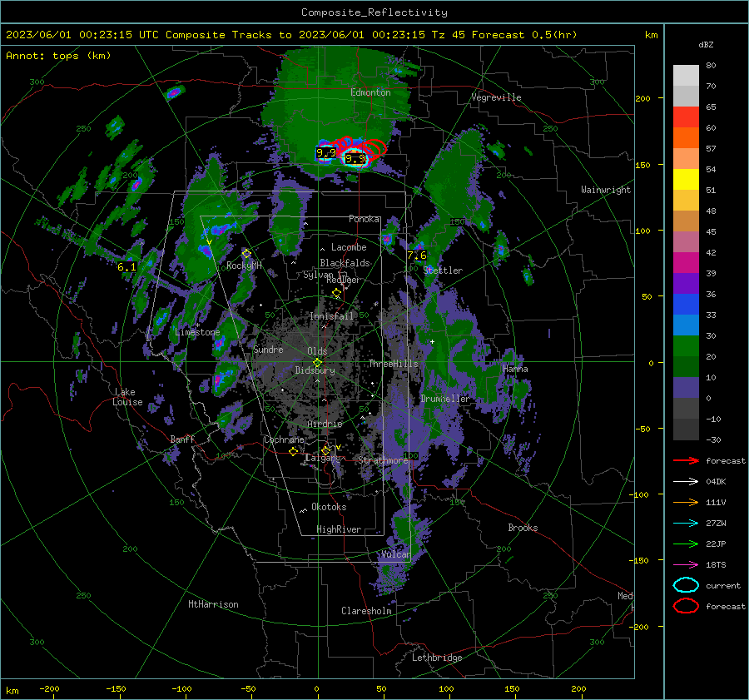The height and width of the screenshot is (700, 749).
Task: Click the Olds city label
Action: [317, 351]
